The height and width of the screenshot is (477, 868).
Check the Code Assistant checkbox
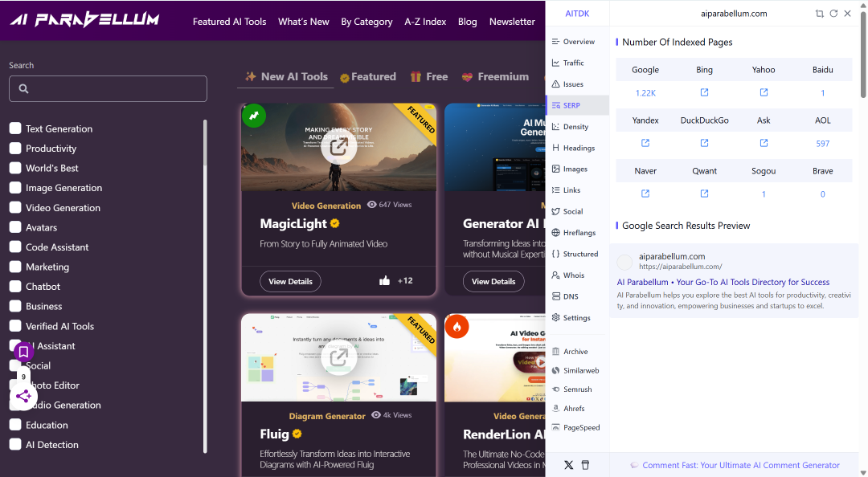pyautogui.click(x=15, y=247)
